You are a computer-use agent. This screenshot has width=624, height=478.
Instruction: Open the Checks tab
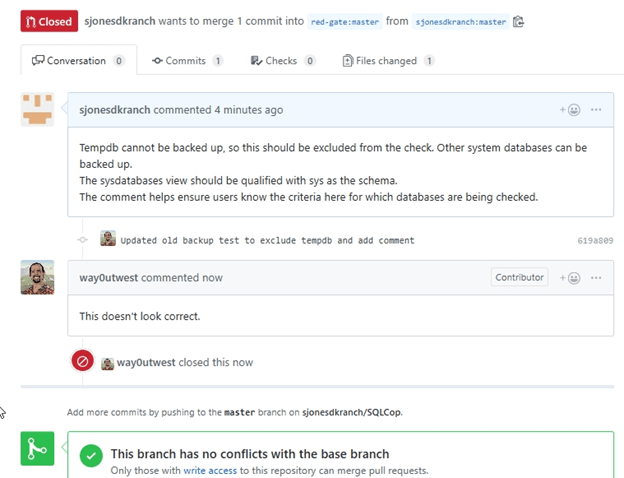[283, 61]
